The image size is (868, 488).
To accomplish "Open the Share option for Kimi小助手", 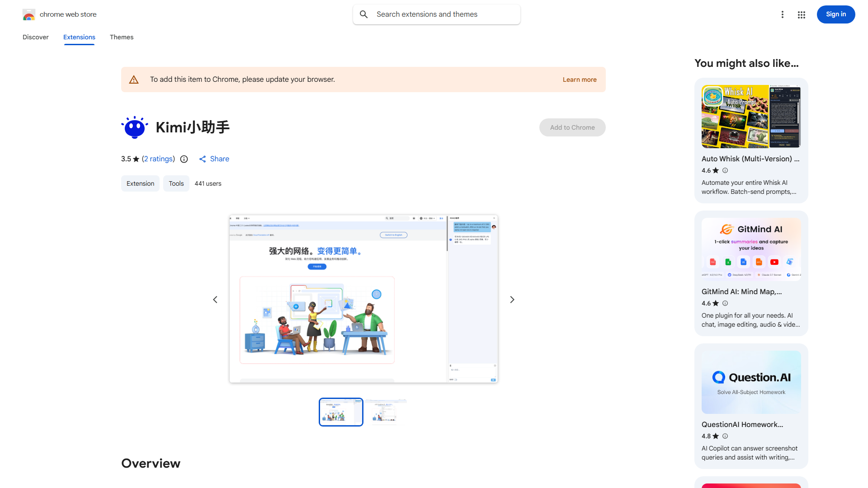I will (213, 159).
